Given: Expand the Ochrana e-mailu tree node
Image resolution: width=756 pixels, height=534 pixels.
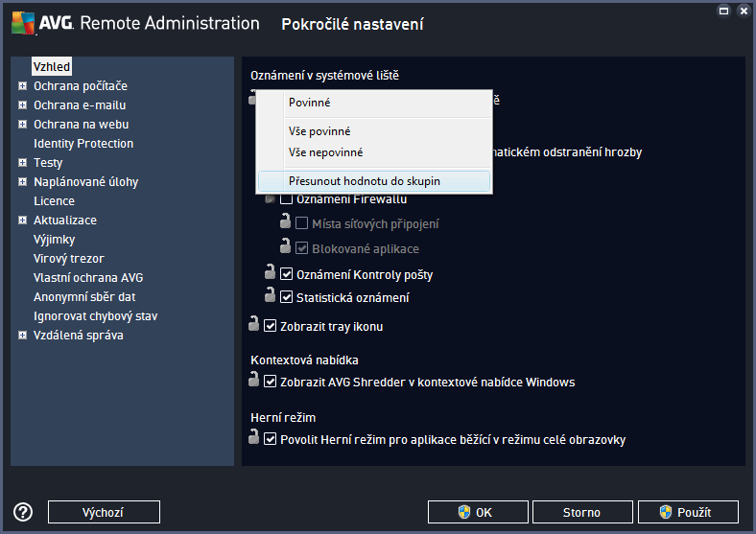Looking at the screenshot, I should point(22,105).
